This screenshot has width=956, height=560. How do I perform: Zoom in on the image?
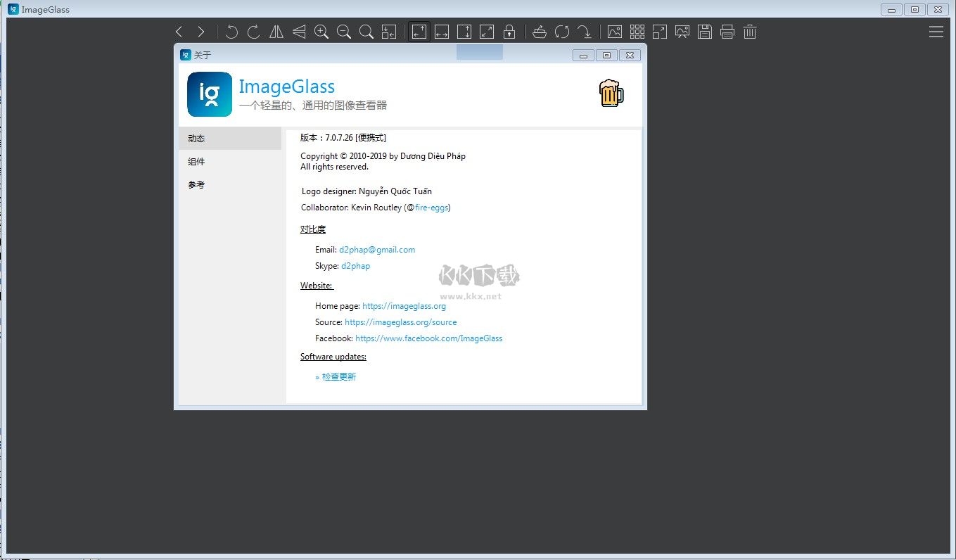point(321,31)
